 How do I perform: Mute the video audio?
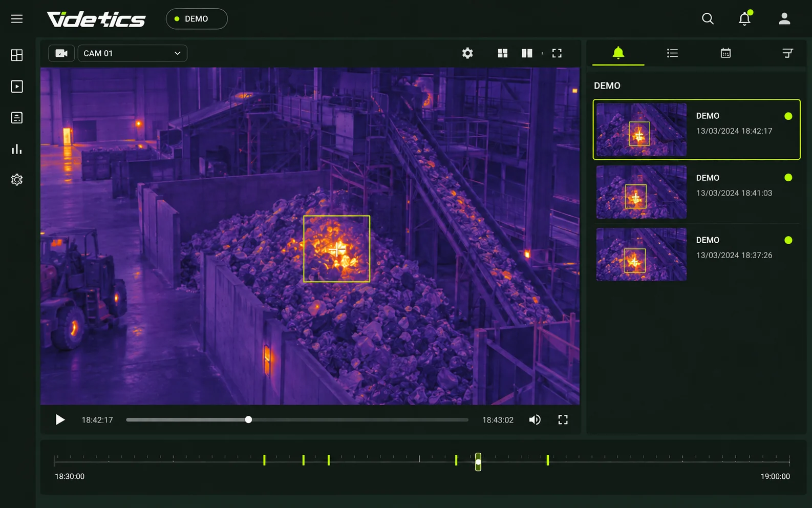535,420
